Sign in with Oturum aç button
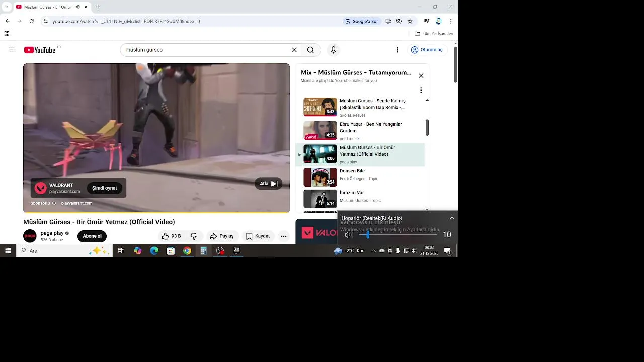Screen dimensions: 644x362 point(427,50)
